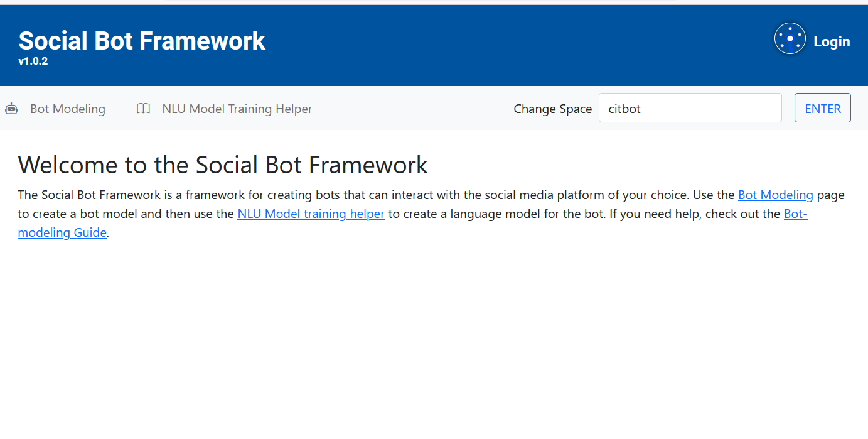This screenshot has width=868, height=439.
Task: Click the circular avatar logo next to Login
Action: pyautogui.click(x=790, y=39)
